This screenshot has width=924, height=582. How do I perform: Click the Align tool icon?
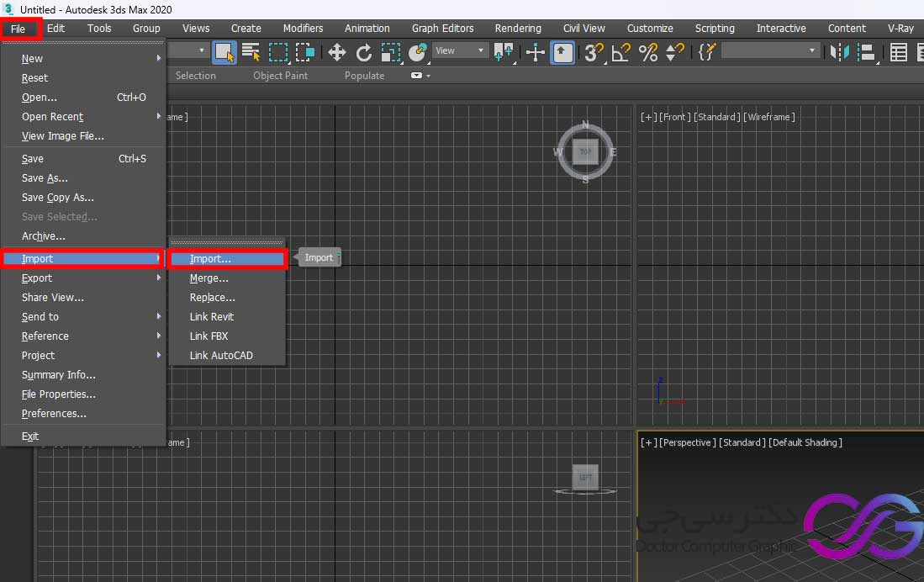coord(866,52)
